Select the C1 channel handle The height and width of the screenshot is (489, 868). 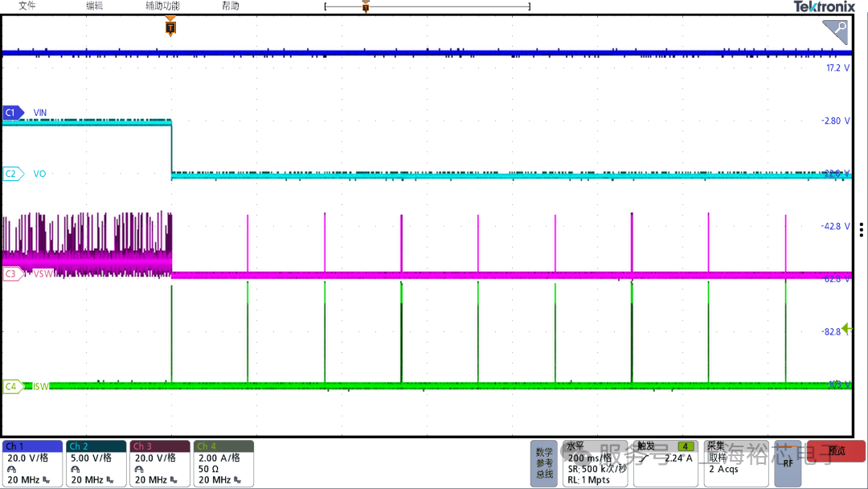pos(13,113)
